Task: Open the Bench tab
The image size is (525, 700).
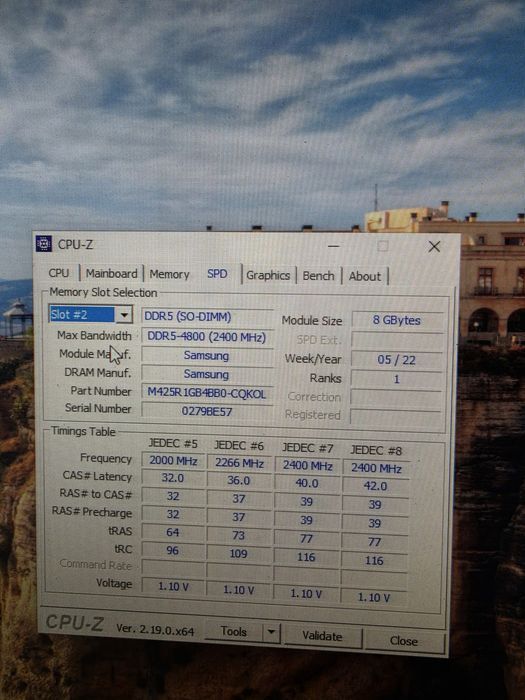Action: click(x=318, y=276)
